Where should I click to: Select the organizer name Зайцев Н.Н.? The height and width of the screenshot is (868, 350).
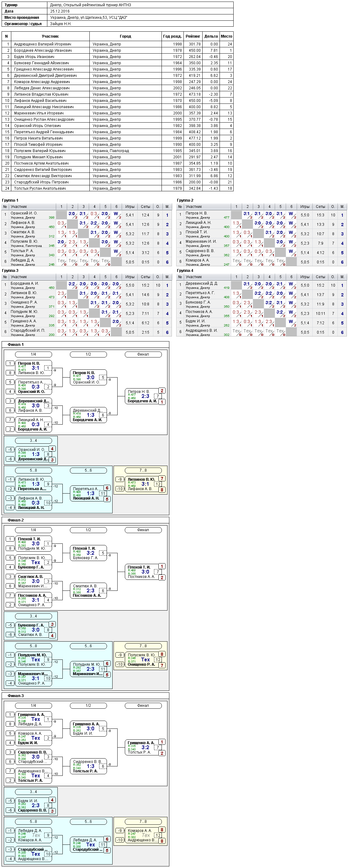[61, 24]
